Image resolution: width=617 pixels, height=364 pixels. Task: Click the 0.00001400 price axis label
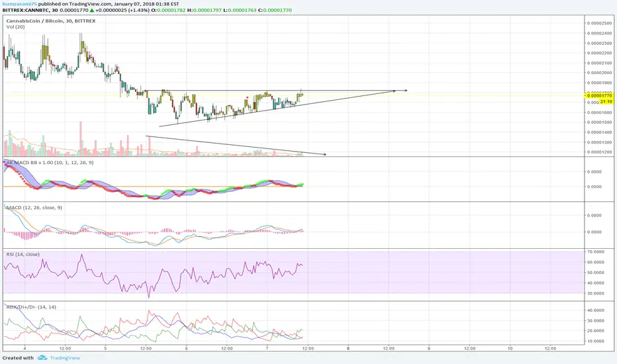point(599,132)
